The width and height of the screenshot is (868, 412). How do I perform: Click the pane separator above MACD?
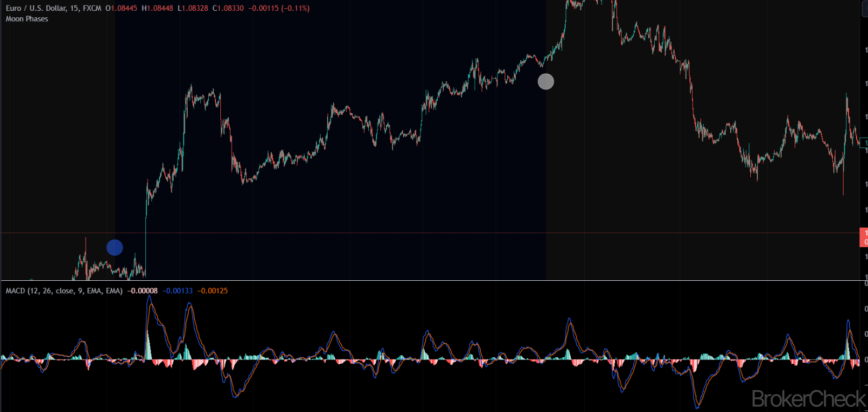tap(434, 280)
